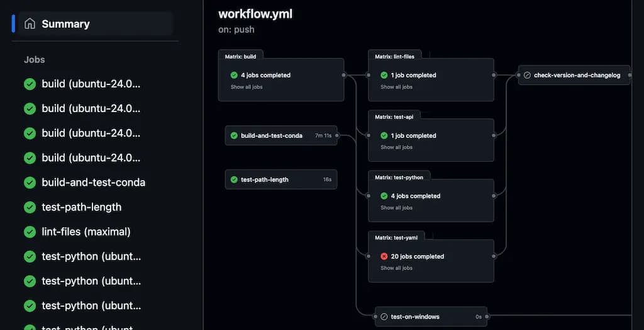Screen dimensions: 644x330
Task: Open check-version-and-changelog job node
Action: pyautogui.click(x=577, y=75)
